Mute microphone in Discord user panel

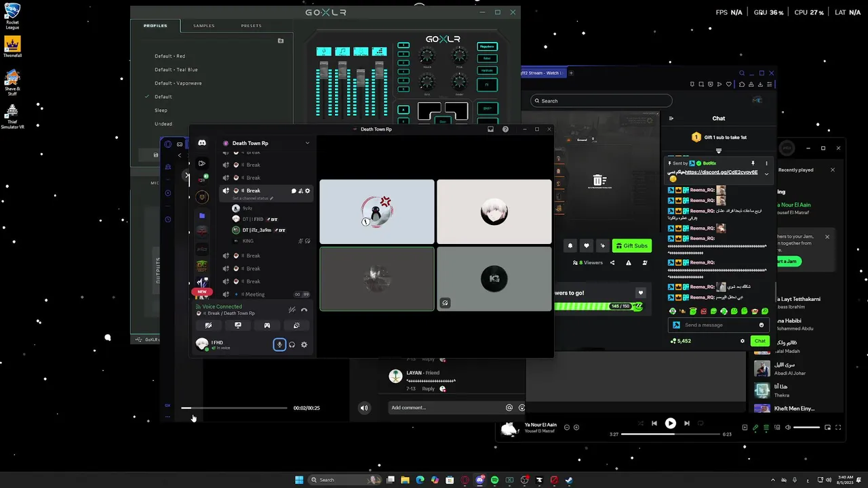pos(279,345)
